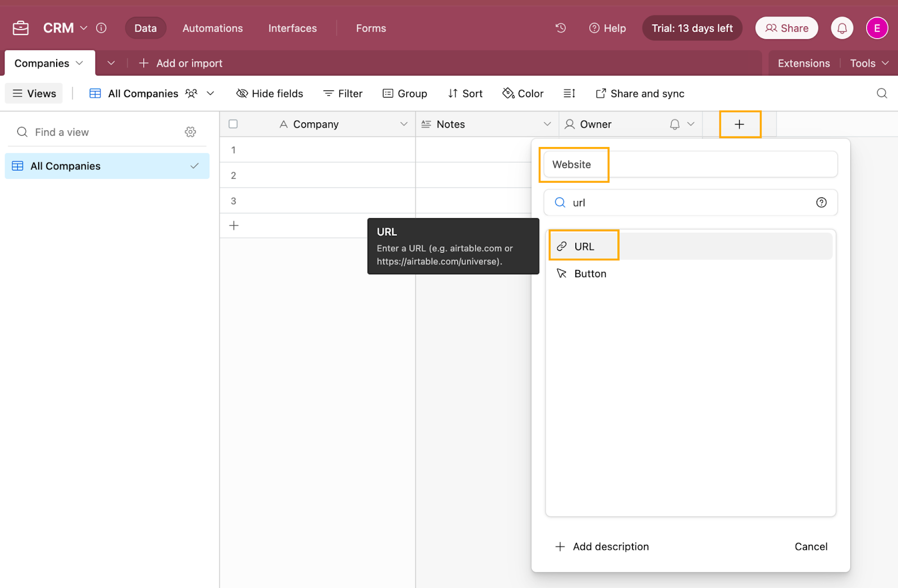This screenshot has width=898, height=588.
Task: Cancel the new field dialog
Action: (811, 546)
